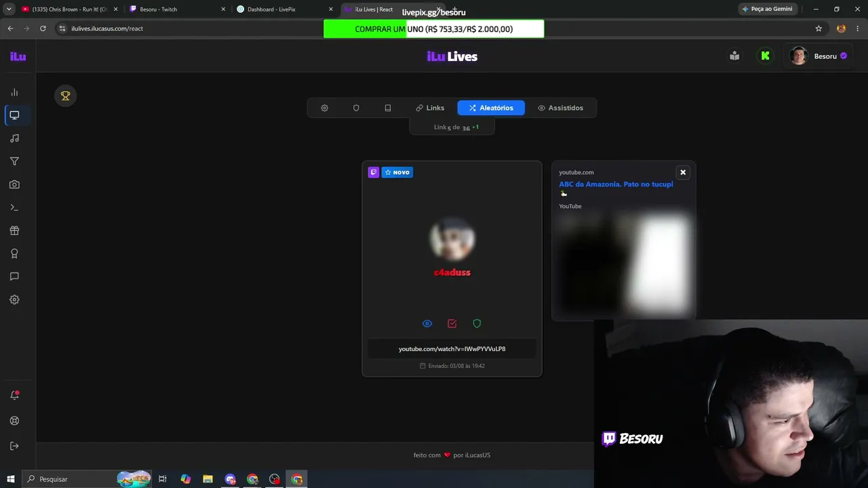Open notifications bell in sidebar
Screen dimensions: 868x488
(14, 395)
